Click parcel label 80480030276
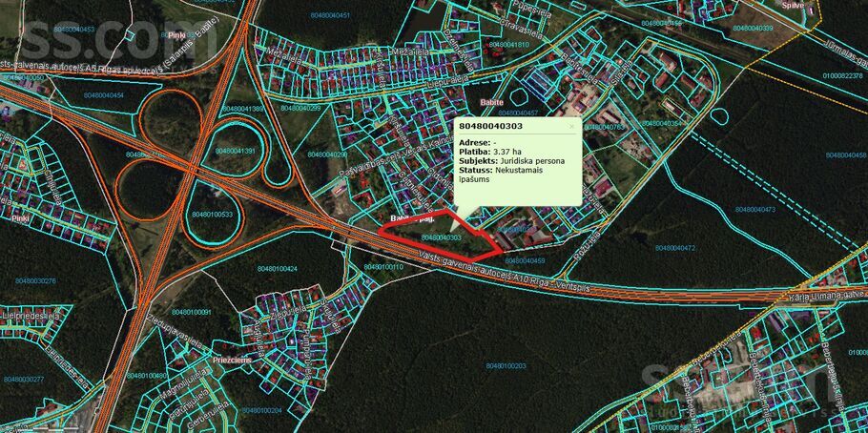The image size is (868, 433). pyautogui.click(x=35, y=281)
